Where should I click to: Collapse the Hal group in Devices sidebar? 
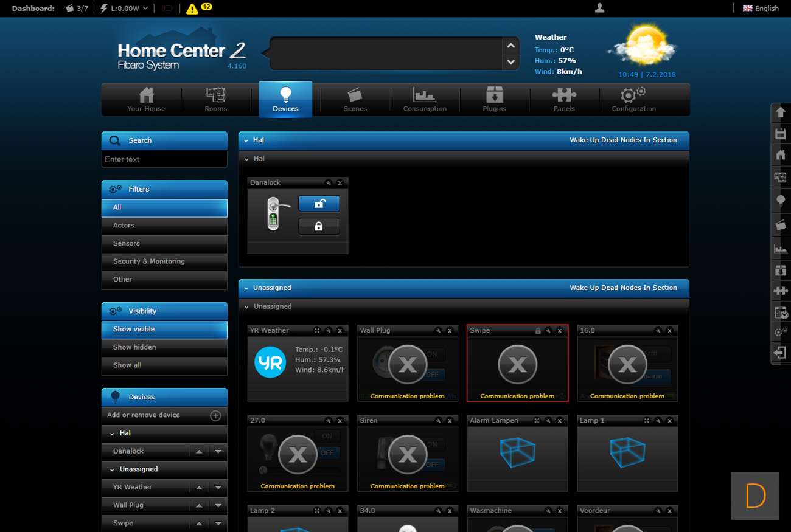pyautogui.click(x=112, y=434)
